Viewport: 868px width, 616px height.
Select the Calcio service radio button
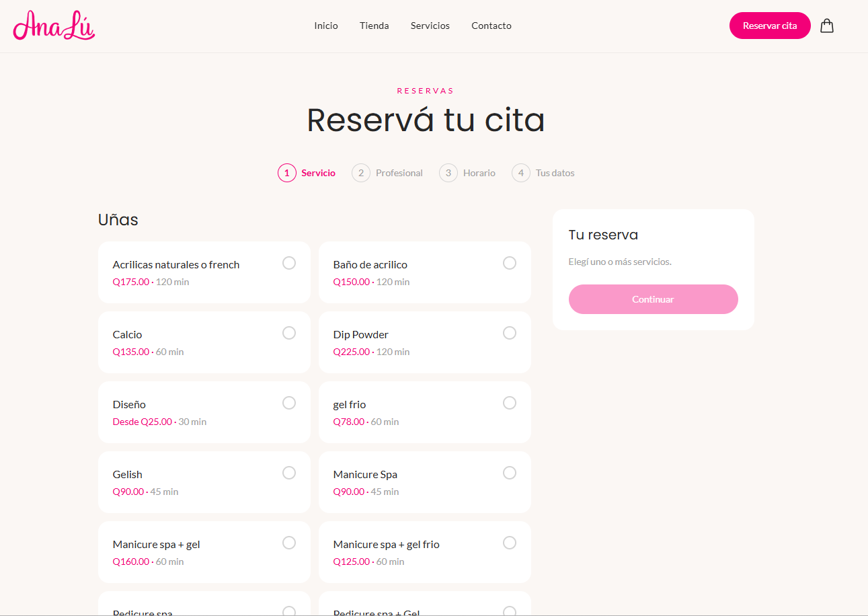[x=289, y=333]
